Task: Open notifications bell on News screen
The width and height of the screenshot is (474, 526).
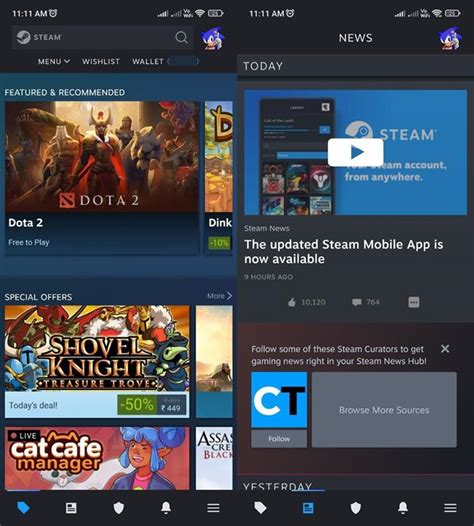Action: tap(403, 508)
